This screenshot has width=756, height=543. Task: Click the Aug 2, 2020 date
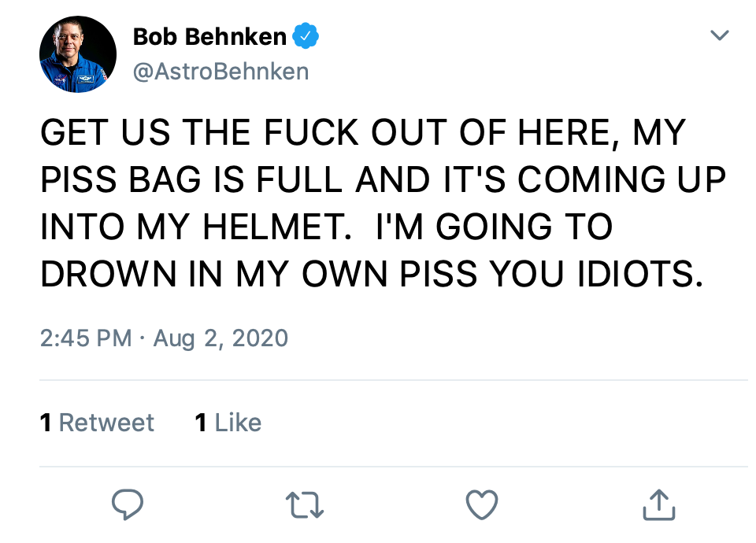220,338
